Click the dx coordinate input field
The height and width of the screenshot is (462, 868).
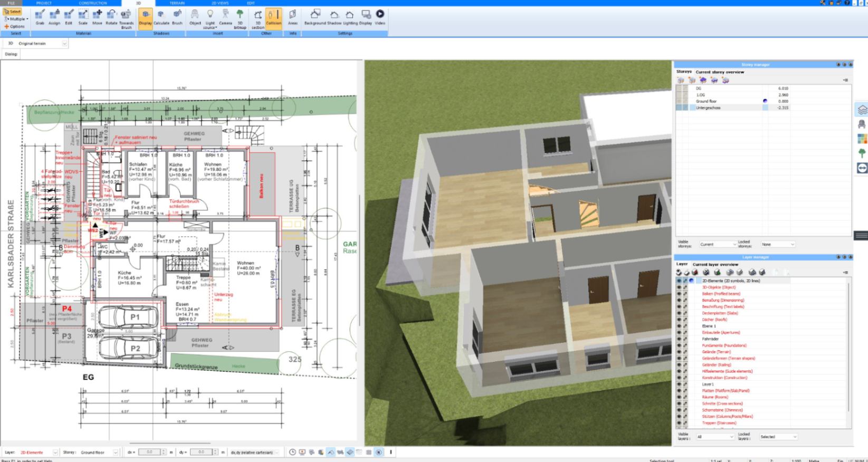point(149,453)
